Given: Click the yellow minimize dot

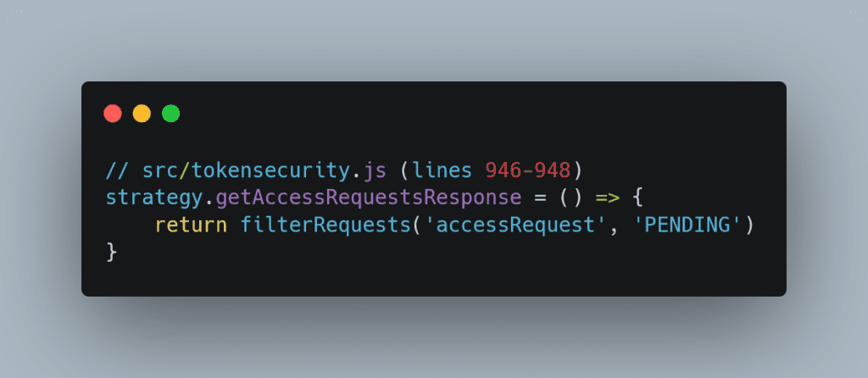Looking at the screenshot, I should 142,114.
